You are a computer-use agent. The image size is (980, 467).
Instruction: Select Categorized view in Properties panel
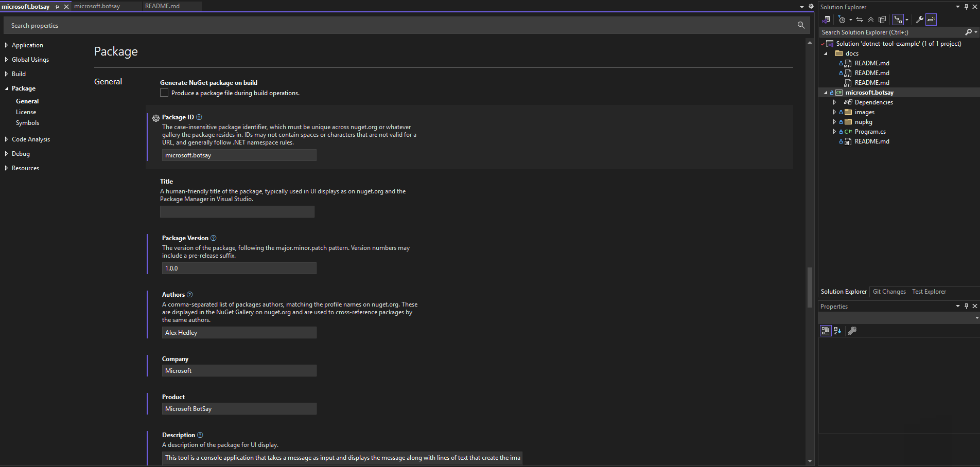(826, 331)
